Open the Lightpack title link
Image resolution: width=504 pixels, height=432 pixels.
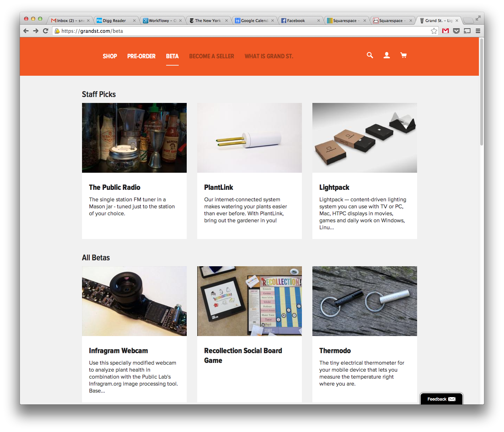click(334, 187)
